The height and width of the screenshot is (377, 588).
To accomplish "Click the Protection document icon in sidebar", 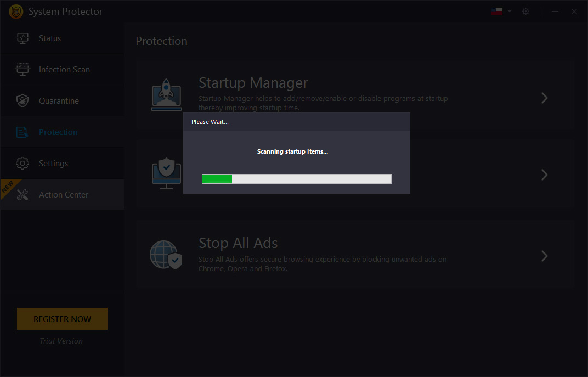I will click(22, 132).
